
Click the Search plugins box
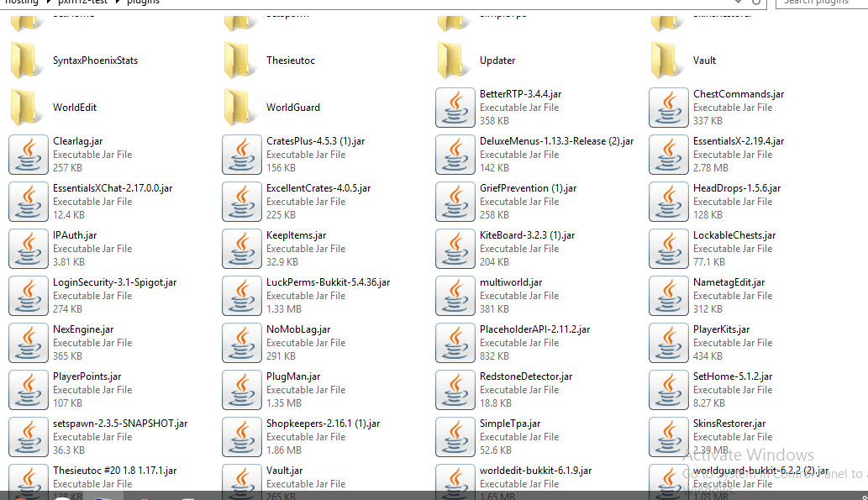(822, 3)
